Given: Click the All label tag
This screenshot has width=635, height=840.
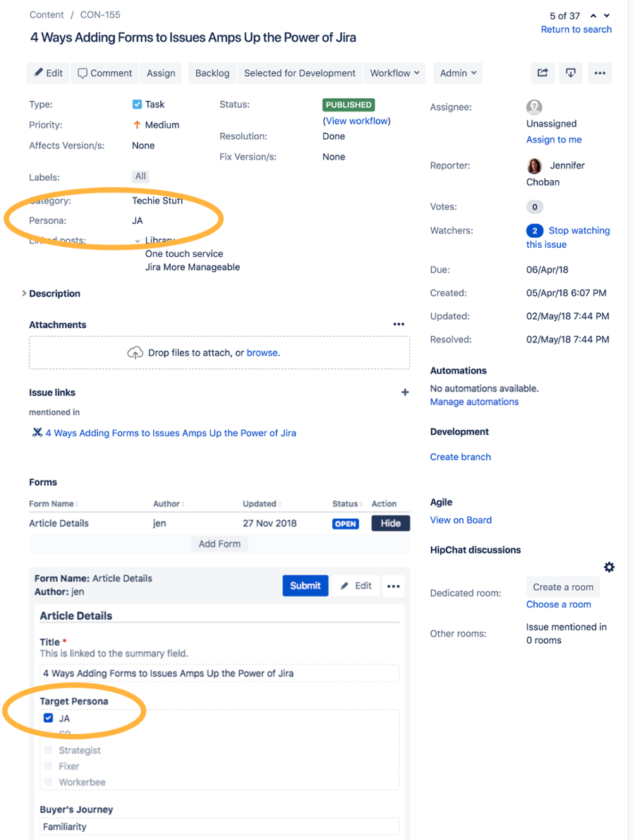Looking at the screenshot, I should tap(140, 176).
